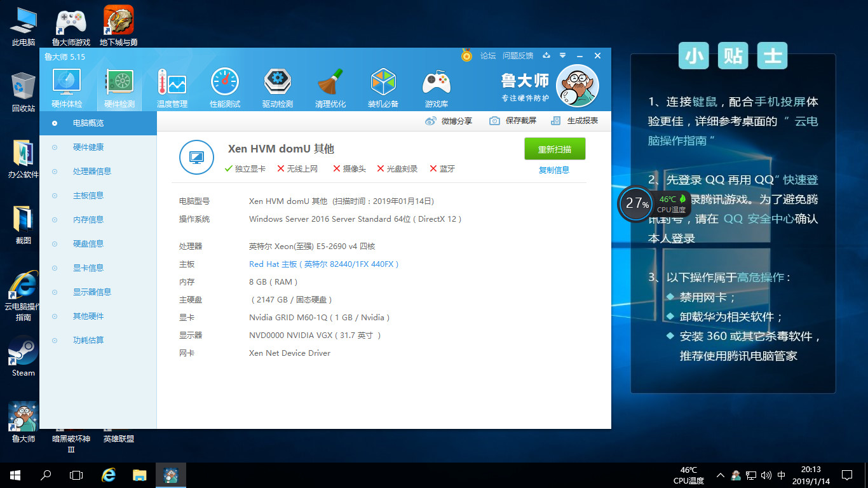Open 驱动检测 driver detection

point(278,89)
